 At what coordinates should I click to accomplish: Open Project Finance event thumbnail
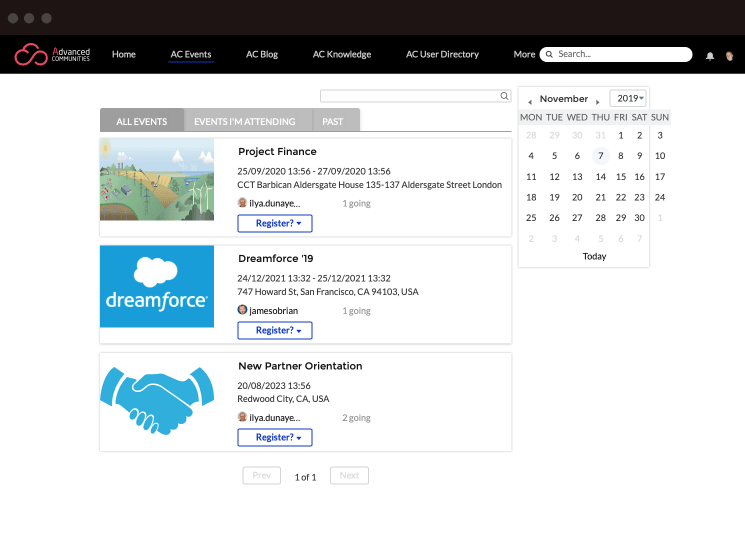coord(157,180)
